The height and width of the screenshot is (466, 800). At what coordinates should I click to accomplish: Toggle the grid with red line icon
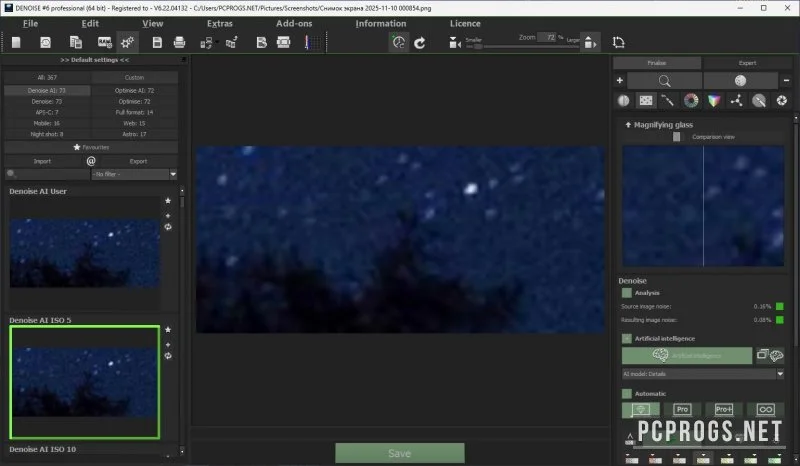(x=312, y=42)
